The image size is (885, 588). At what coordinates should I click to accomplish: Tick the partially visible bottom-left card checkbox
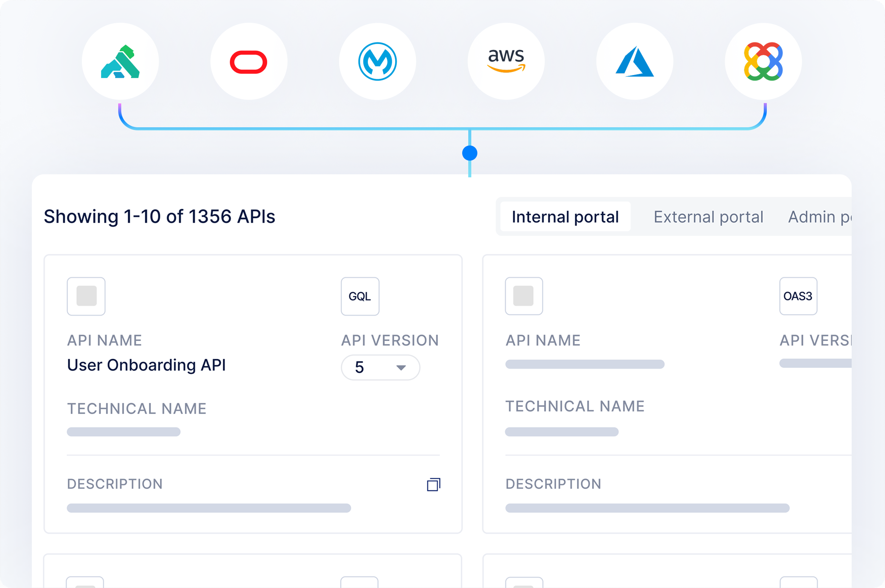(85, 583)
